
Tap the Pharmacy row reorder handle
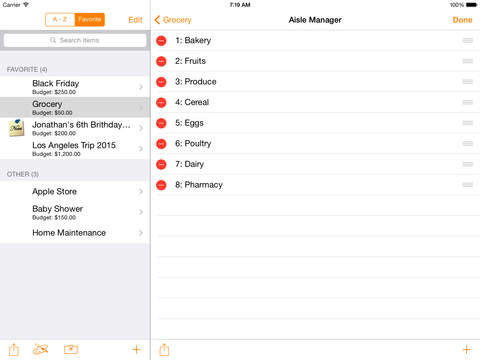coord(468,185)
